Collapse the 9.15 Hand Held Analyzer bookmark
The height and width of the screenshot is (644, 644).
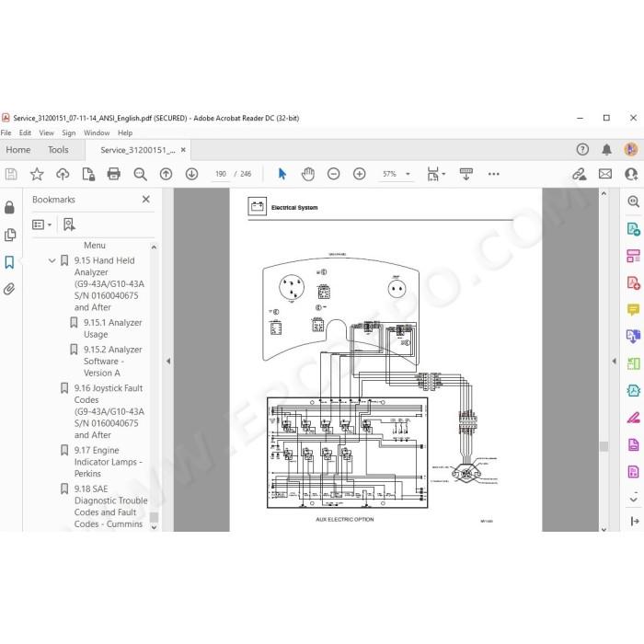(x=52, y=260)
